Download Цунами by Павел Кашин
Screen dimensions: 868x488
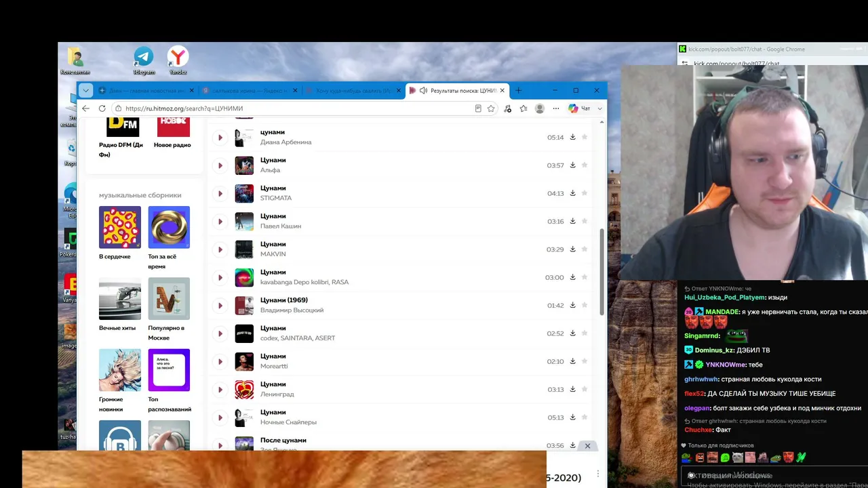point(572,221)
